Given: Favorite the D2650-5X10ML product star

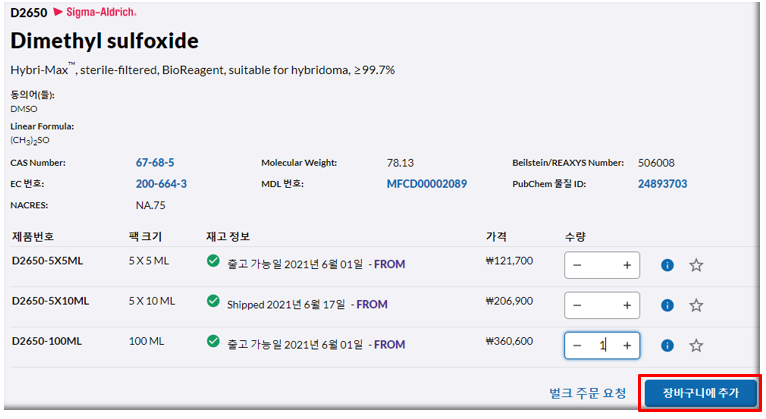Looking at the screenshot, I should pos(696,305).
